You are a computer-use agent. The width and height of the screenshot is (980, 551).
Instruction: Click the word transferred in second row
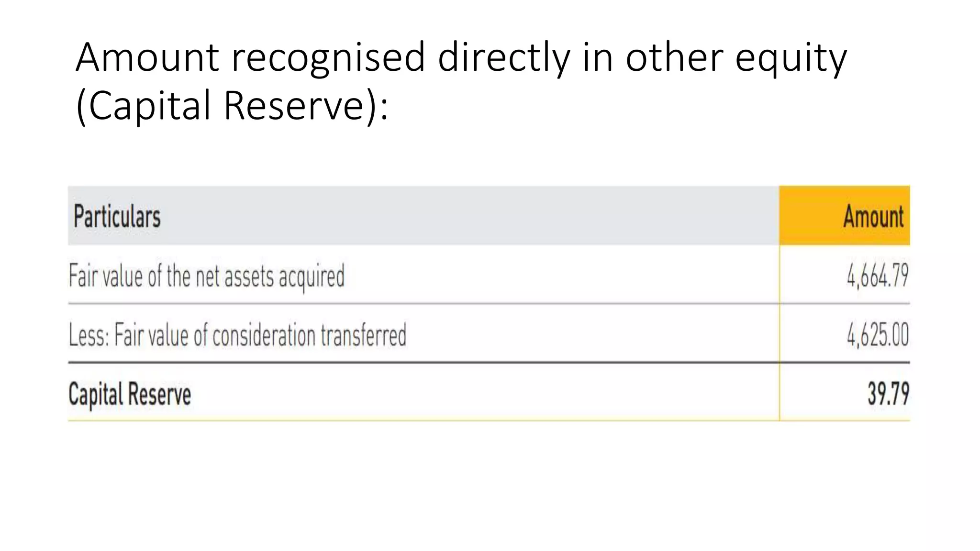click(364, 335)
